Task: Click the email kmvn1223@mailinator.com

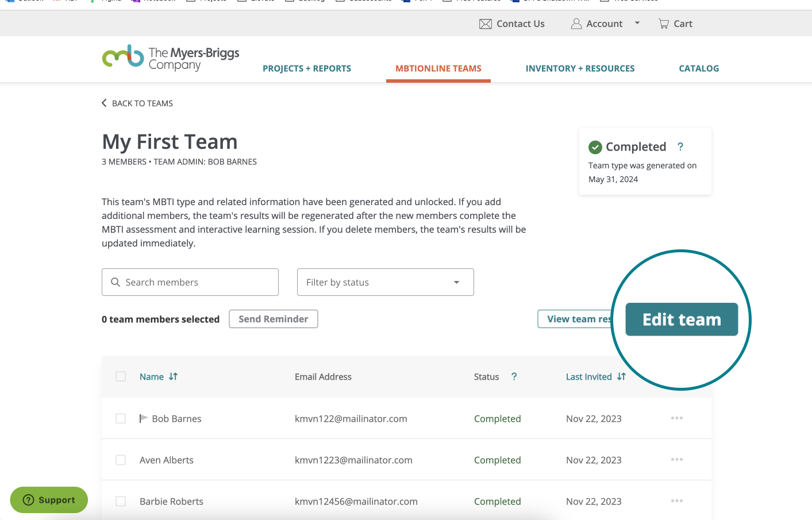Action: [353, 460]
